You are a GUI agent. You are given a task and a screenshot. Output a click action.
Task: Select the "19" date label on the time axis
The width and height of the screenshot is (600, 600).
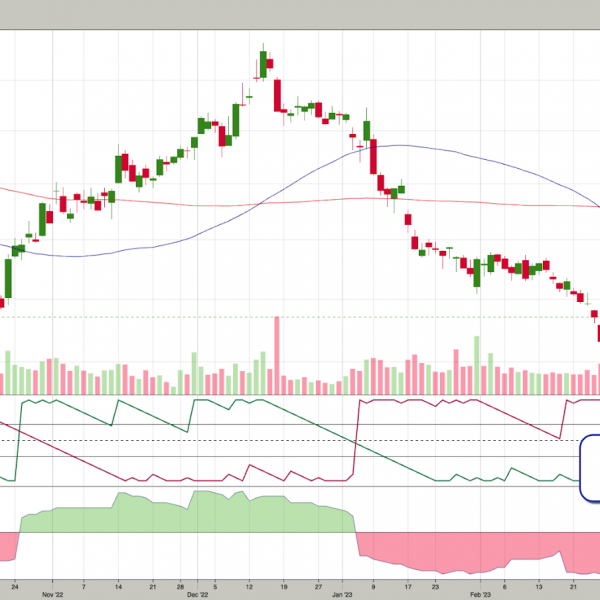[284, 586]
